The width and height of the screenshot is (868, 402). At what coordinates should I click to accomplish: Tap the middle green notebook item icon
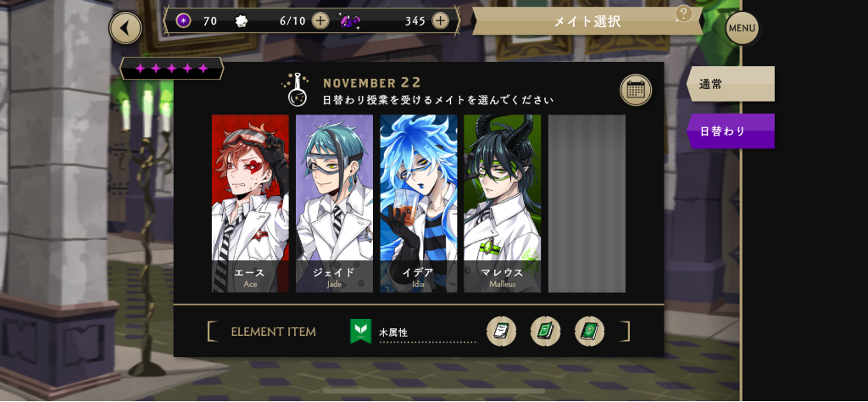click(545, 332)
